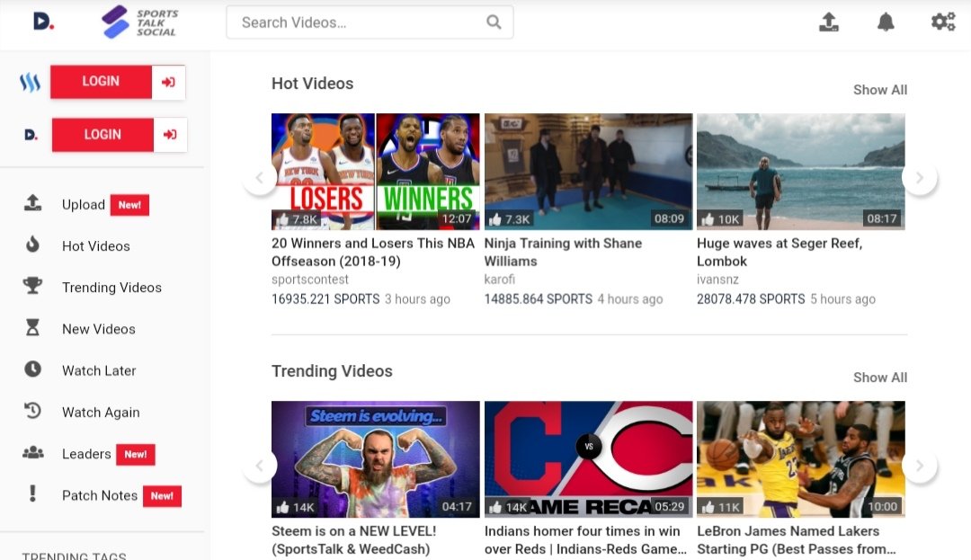The width and height of the screenshot is (971, 560).
Task: Open the Sports Talk Social logo
Action: point(140,22)
